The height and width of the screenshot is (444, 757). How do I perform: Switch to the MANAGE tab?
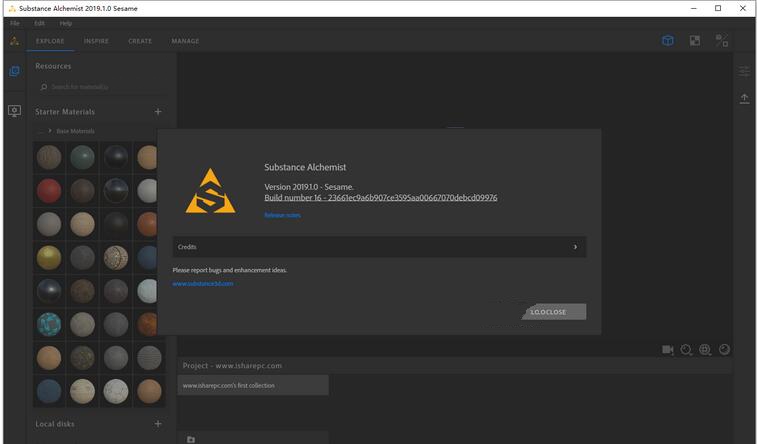click(185, 41)
